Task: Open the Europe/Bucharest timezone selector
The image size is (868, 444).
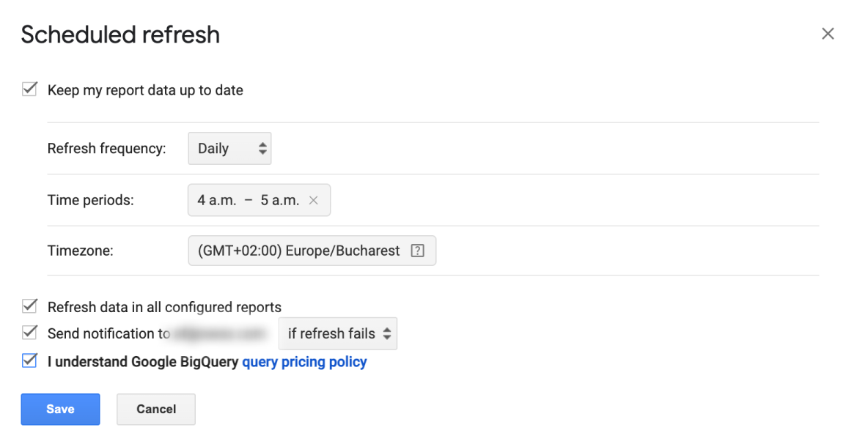Action: click(x=312, y=251)
